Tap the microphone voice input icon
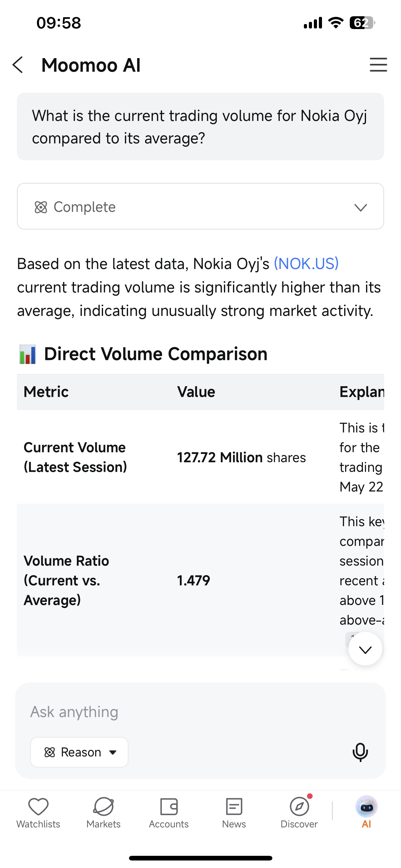 tap(360, 752)
